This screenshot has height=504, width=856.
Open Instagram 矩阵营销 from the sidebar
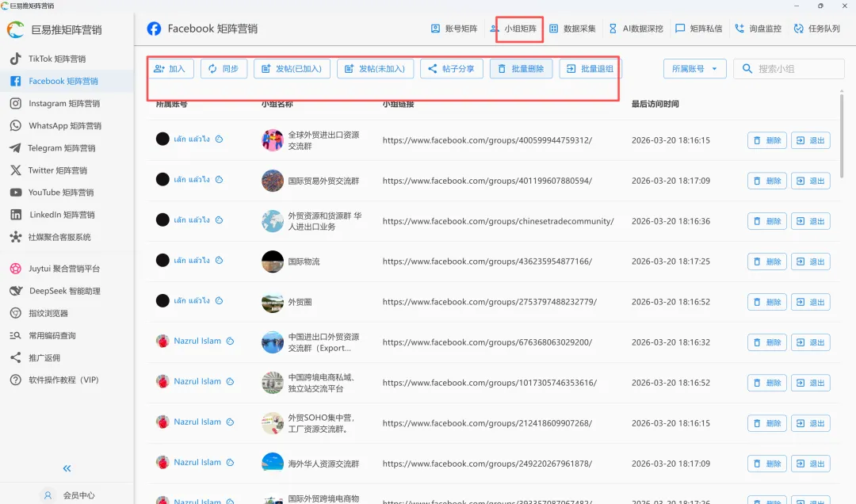click(63, 103)
